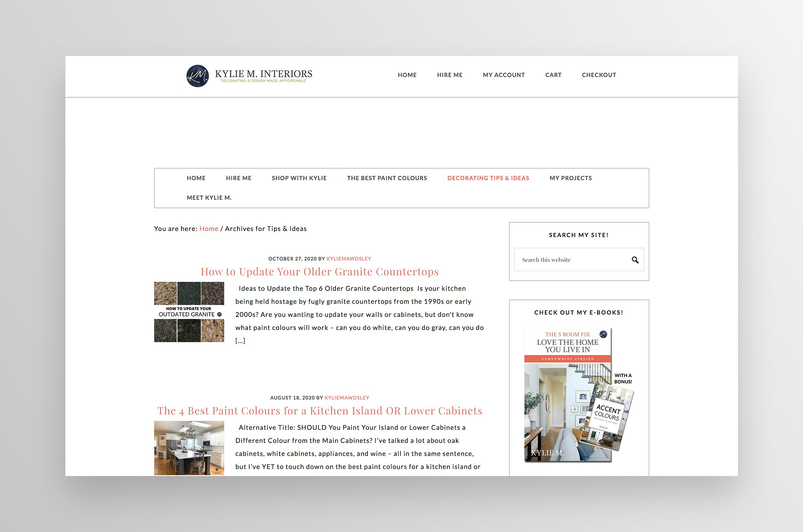
Task: Open the Cart page via nav icon
Action: [553, 74]
